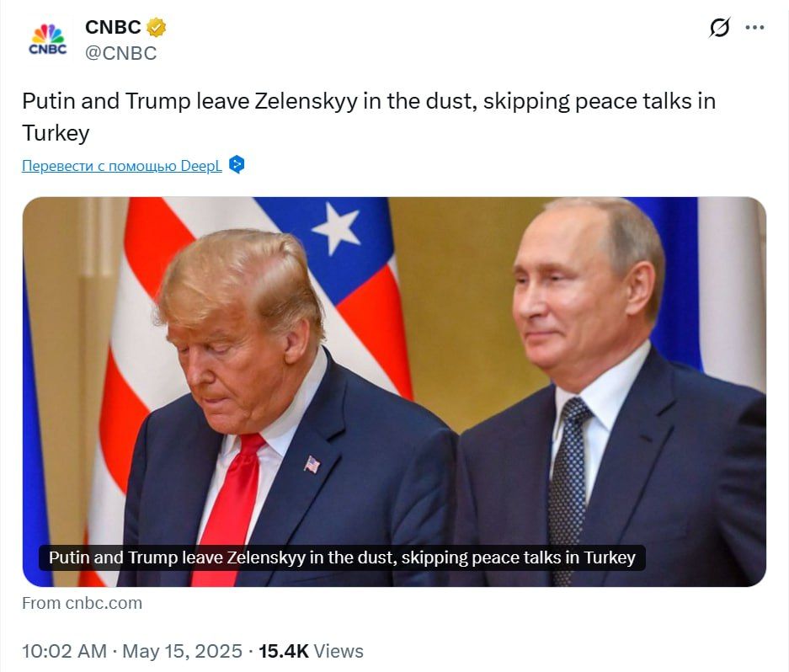
Task: Click the blue DeepL logo icon
Action: click(237, 164)
